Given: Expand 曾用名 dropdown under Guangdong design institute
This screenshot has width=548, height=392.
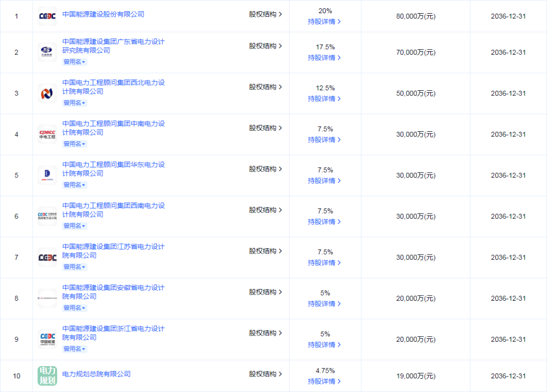Looking at the screenshot, I should pos(75,62).
